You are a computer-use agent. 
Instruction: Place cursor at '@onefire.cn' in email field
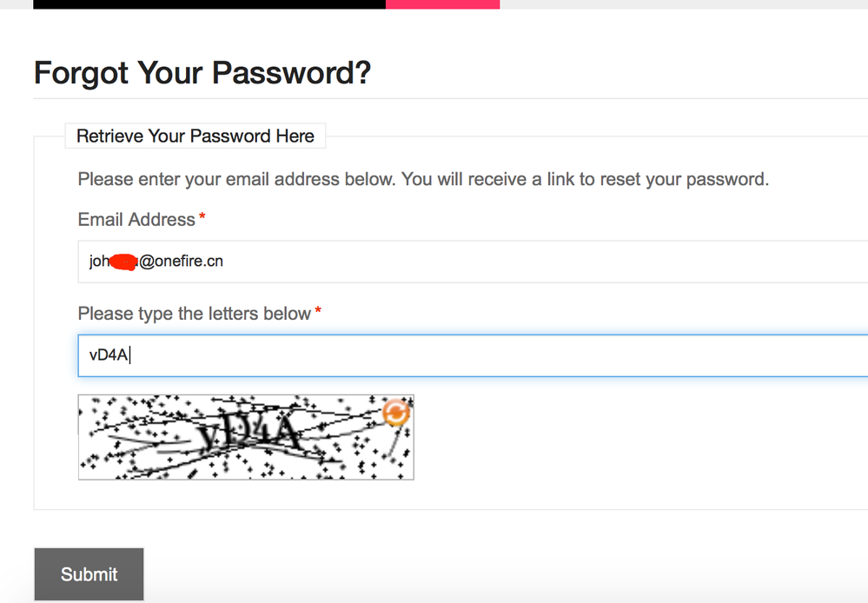(x=181, y=262)
